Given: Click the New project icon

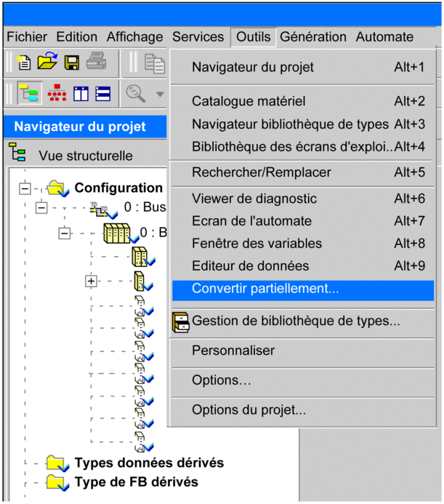Looking at the screenshot, I should [23, 63].
